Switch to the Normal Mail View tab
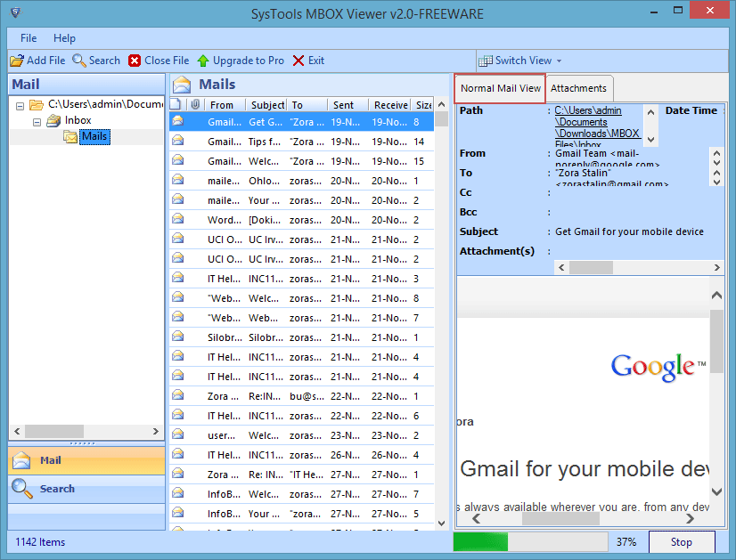The height and width of the screenshot is (560, 736). coord(500,88)
